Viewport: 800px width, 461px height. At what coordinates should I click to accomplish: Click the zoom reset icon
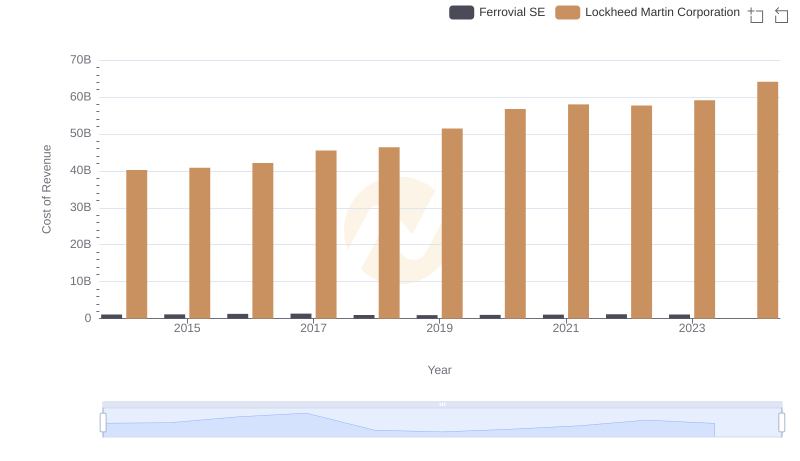782,15
